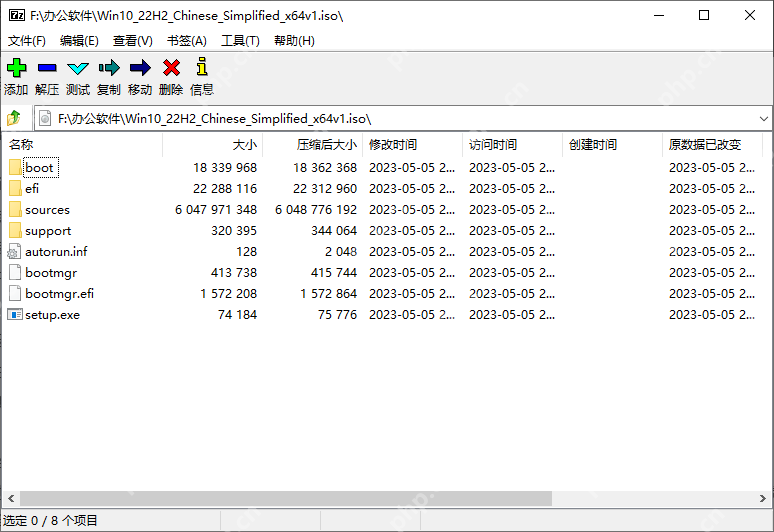
Task: Select the support folder icon
Action: click(x=15, y=230)
